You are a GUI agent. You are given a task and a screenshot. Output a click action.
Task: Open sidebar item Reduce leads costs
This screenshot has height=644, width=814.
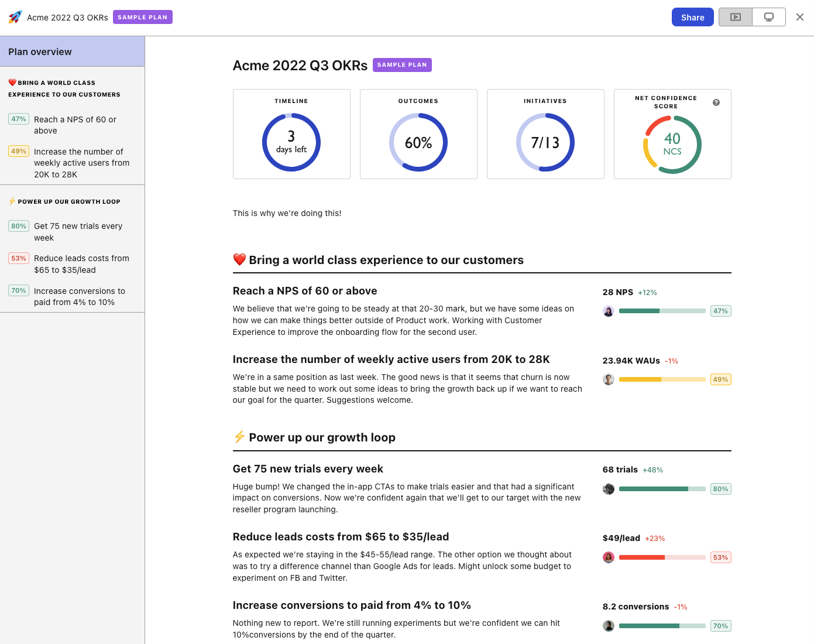click(x=73, y=264)
